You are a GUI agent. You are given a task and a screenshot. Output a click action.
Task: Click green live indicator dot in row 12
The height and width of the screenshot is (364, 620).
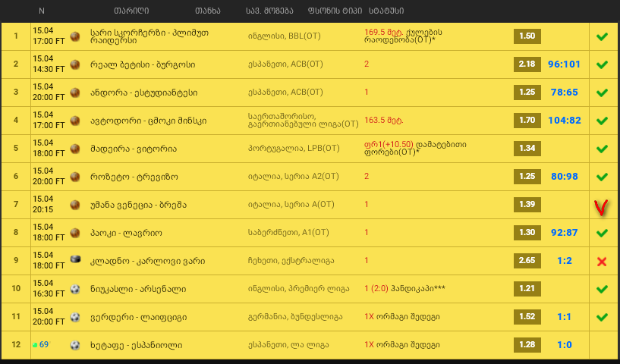click(35, 345)
